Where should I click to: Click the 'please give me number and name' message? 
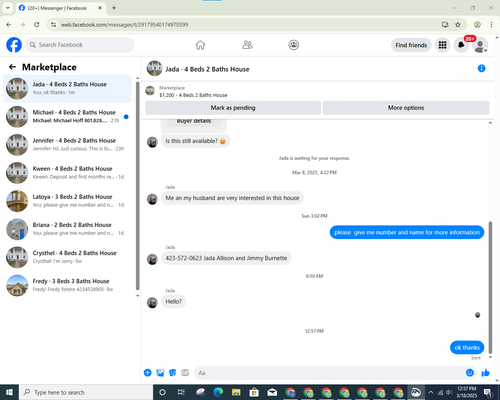pos(407,232)
